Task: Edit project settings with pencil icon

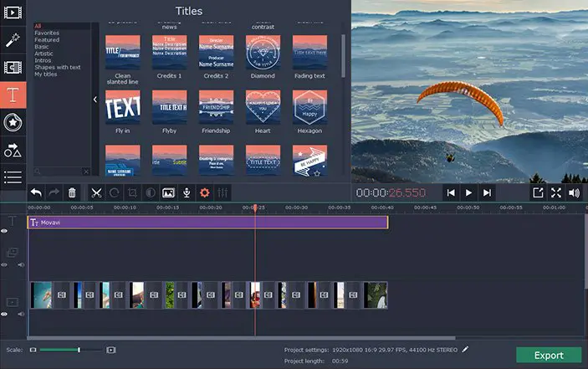Action: coord(465,349)
